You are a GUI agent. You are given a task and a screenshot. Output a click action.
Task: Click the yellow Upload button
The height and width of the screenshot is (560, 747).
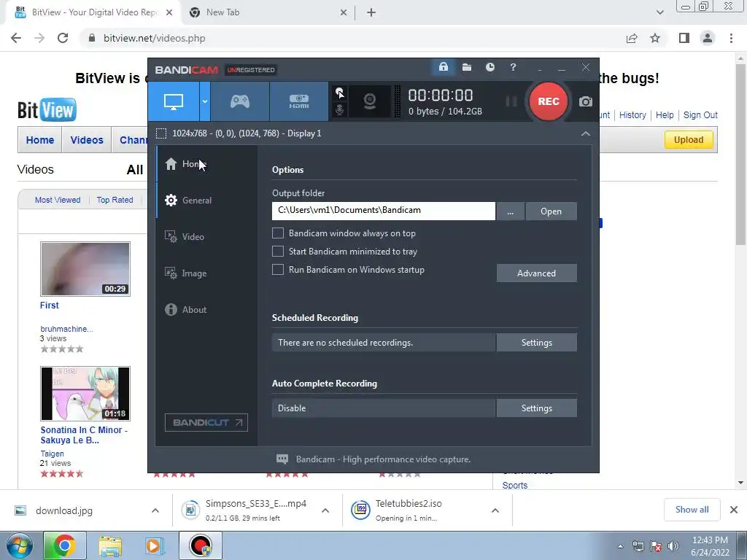(689, 140)
